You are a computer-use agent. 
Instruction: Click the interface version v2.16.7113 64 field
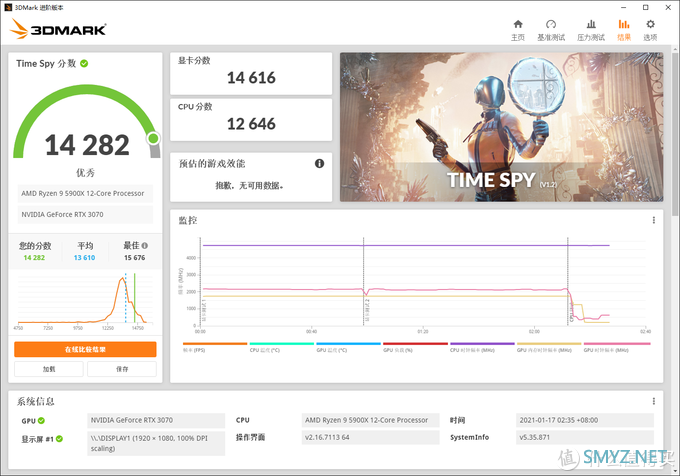click(x=370, y=437)
